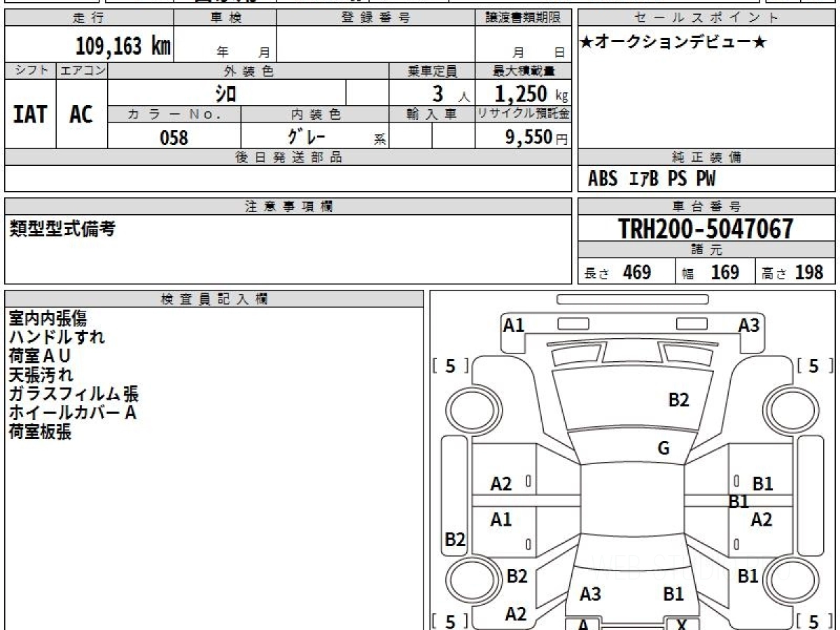Select the color number 058
840x630 pixels.
click(x=174, y=137)
